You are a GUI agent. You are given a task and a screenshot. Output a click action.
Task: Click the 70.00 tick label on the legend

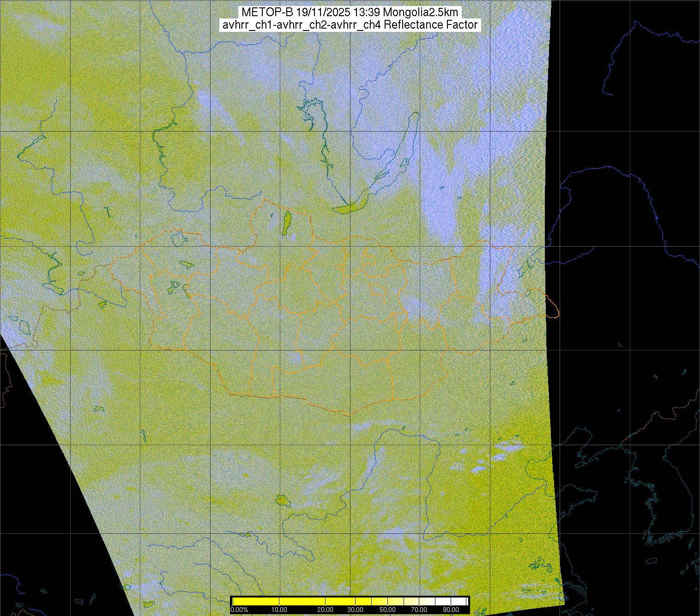pyautogui.click(x=420, y=610)
